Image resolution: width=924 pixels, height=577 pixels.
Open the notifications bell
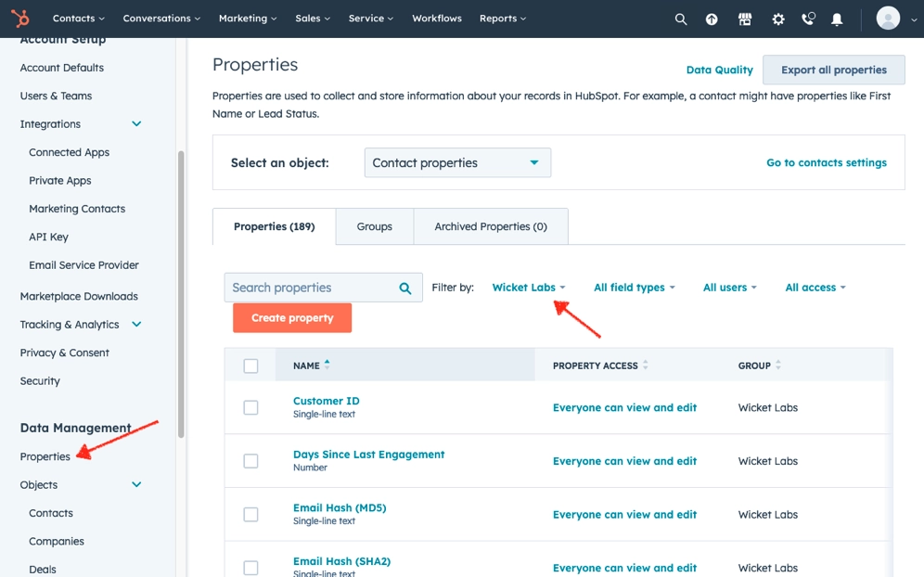click(x=837, y=19)
